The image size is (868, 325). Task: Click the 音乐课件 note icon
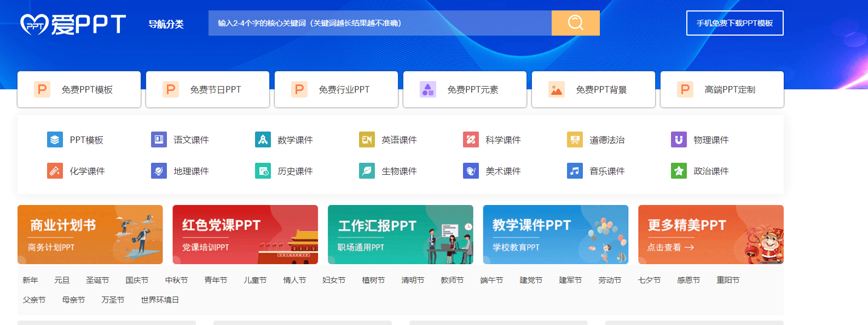click(x=575, y=171)
